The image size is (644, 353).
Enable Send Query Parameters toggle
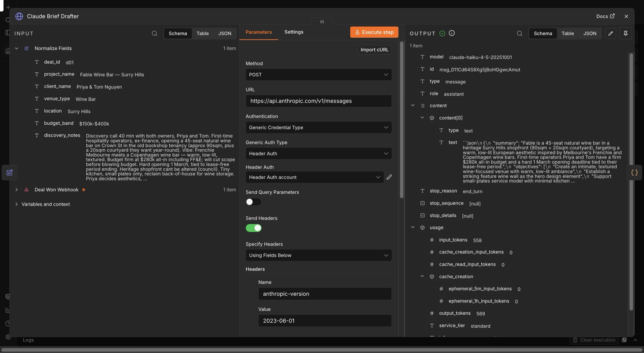253,202
